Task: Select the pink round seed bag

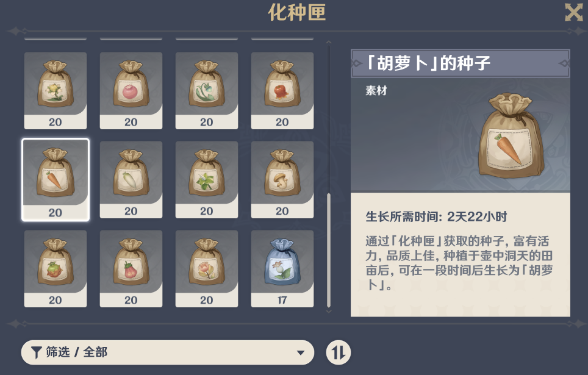Action: coord(131,91)
